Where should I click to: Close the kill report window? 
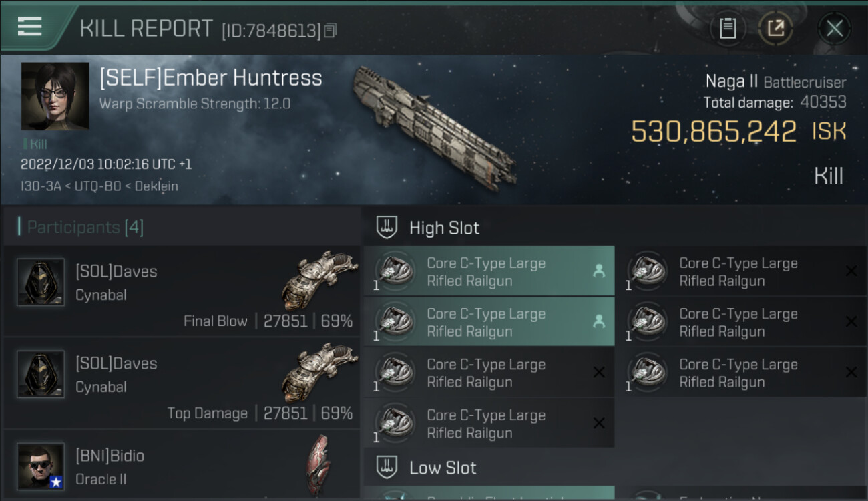tap(834, 28)
